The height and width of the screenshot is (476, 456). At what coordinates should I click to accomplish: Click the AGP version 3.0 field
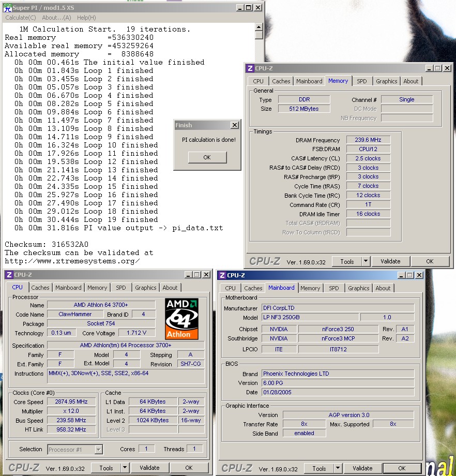348,415
